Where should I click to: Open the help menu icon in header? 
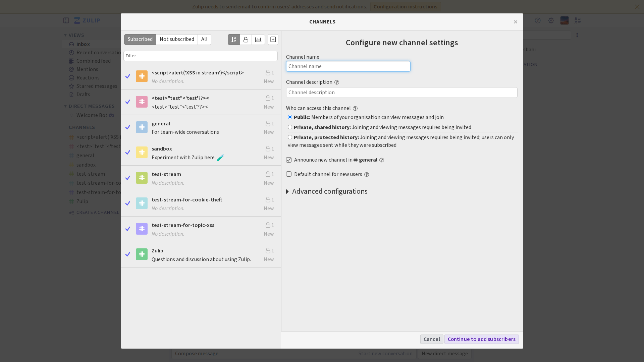[538, 20]
